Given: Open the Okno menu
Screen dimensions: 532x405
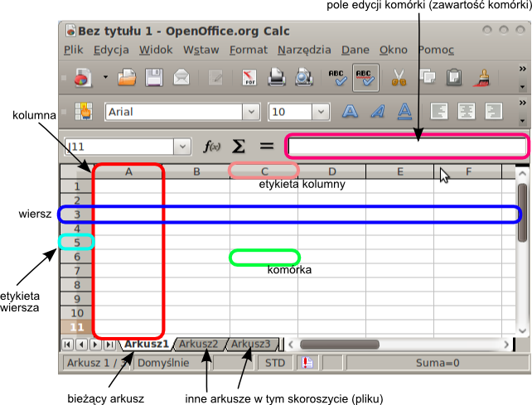Looking at the screenshot, I should pyautogui.click(x=394, y=50).
